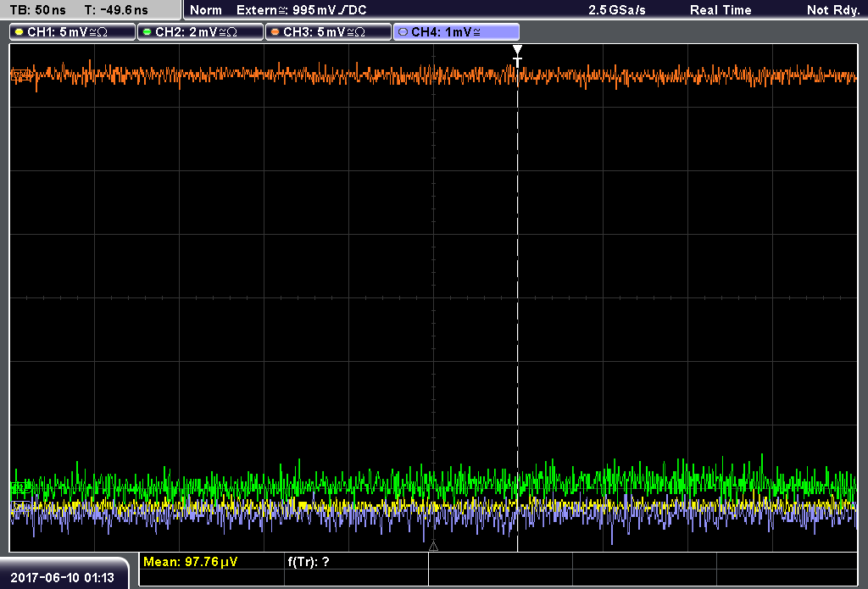The height and width of the screenshot is (589, 868).
Task: Click the yellow CH1 indicator dot
Action: point(19,32)
